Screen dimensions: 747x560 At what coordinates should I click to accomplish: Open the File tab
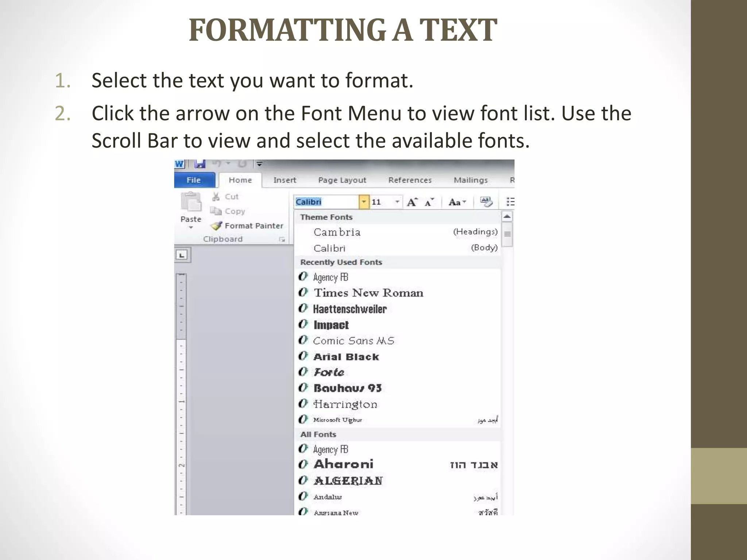[x=194, y=180]
